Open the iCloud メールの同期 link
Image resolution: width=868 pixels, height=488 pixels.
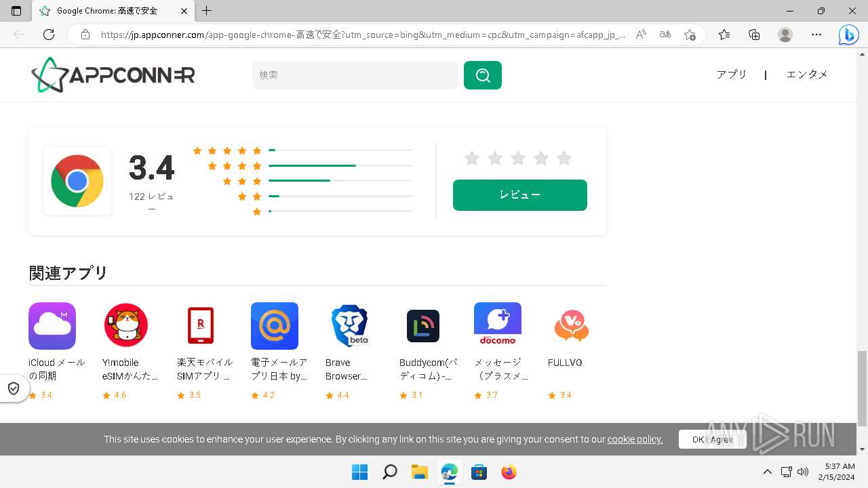(x=57, y=369)
